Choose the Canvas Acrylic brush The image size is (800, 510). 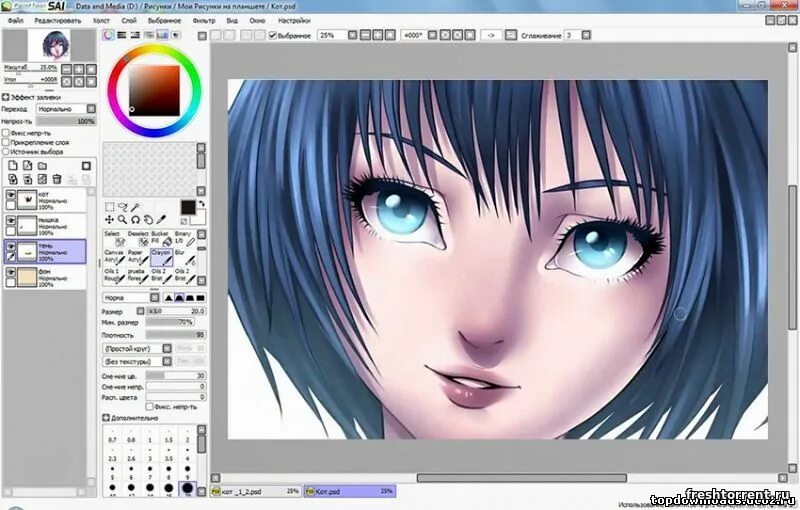point(114,258)
